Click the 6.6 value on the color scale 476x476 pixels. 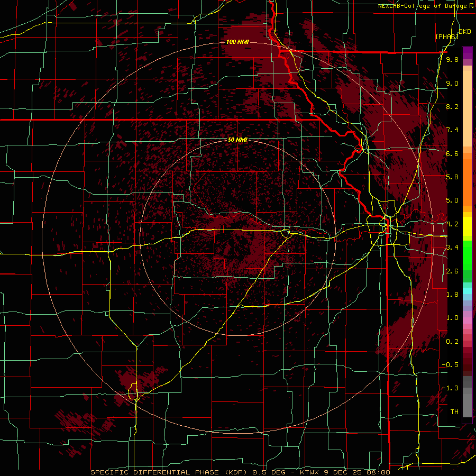pyautogui.click(x=452, y=154)
